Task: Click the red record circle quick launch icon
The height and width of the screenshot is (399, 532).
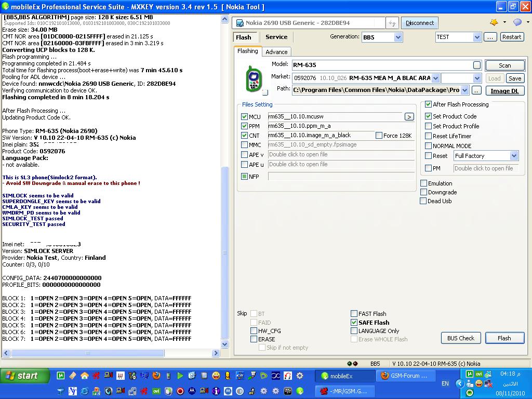Action: click(x=180, y=391)
